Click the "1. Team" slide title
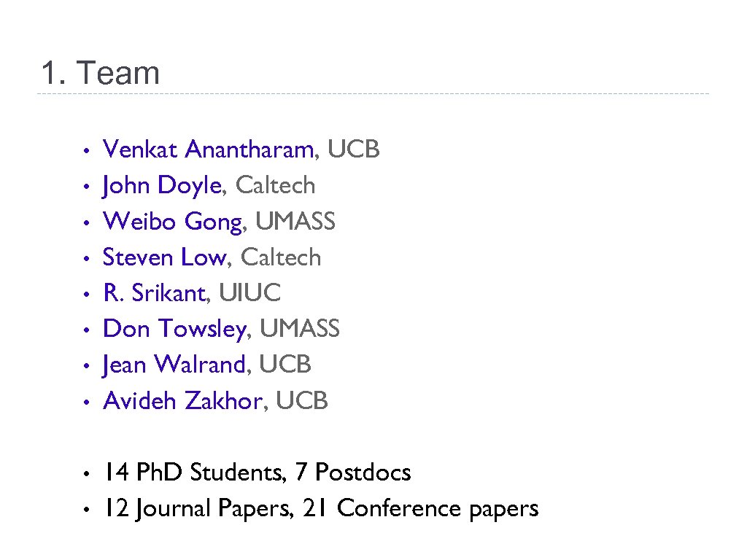747x560 pixels. pos(100,74)
